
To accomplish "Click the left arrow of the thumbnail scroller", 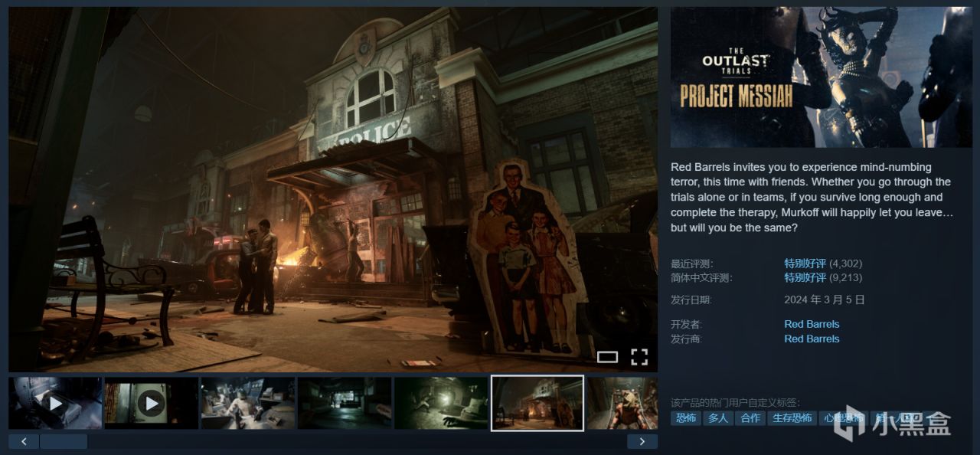I will coord(24,441).
